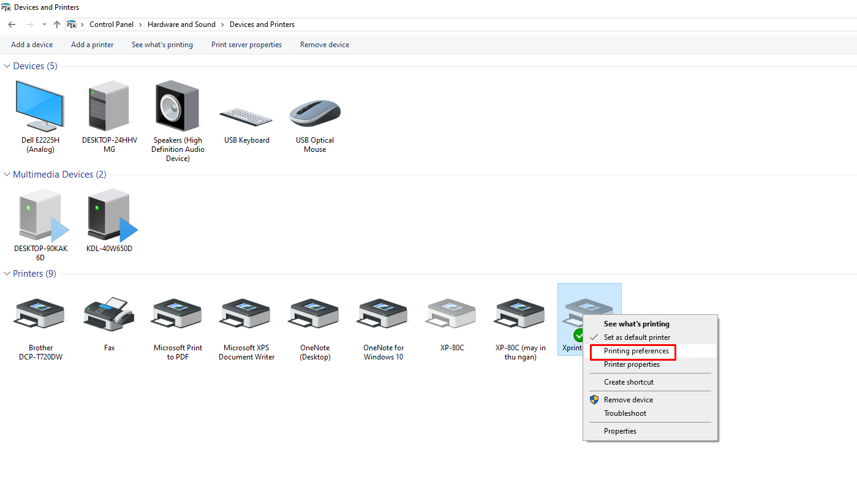
Task: Click the KDL-40W650D multimedia device icon
Action: coord(109,215)
